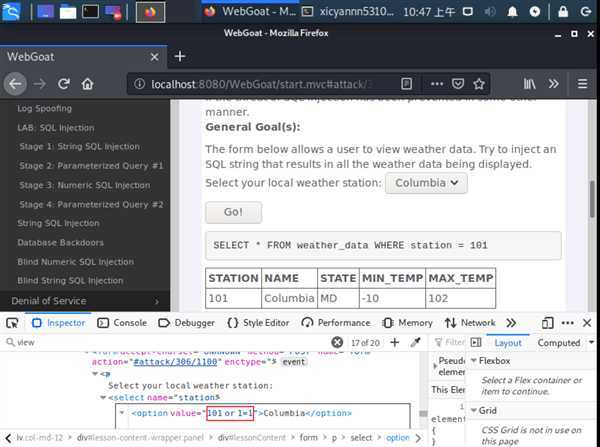Bookmark this page with the star
This screenshot has width=600, height=447.
tap(479, 84)
